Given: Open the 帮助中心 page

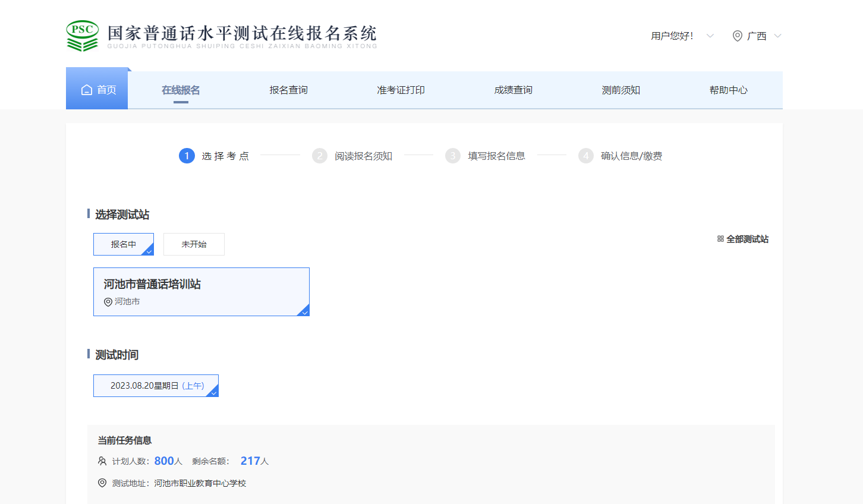Looking at the screenshot, I should 728,90.
